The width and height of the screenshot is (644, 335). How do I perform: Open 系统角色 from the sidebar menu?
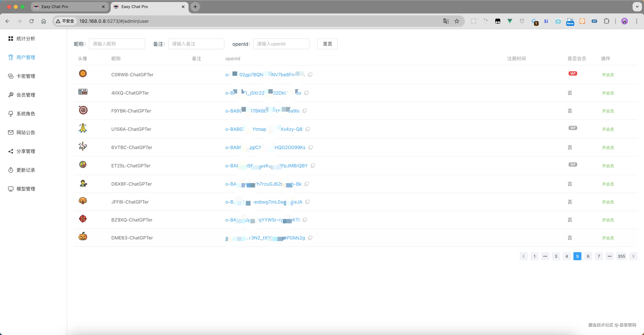25,114
